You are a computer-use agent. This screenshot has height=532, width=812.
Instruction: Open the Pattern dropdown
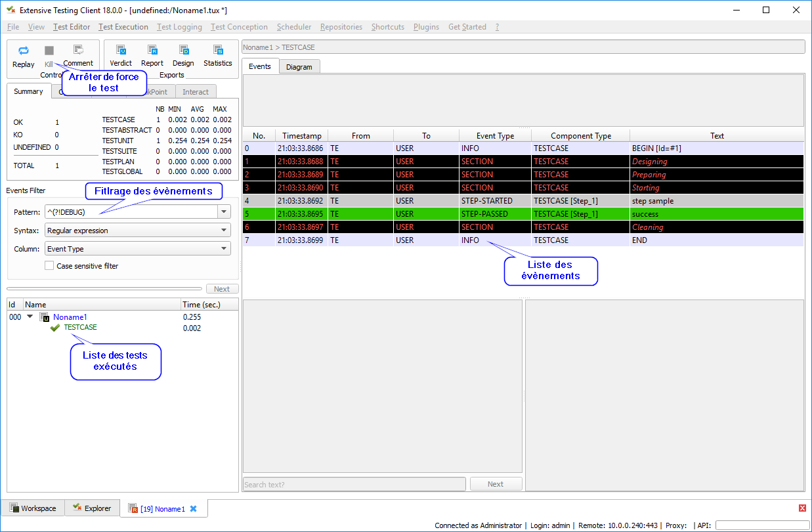pos(224,211)
